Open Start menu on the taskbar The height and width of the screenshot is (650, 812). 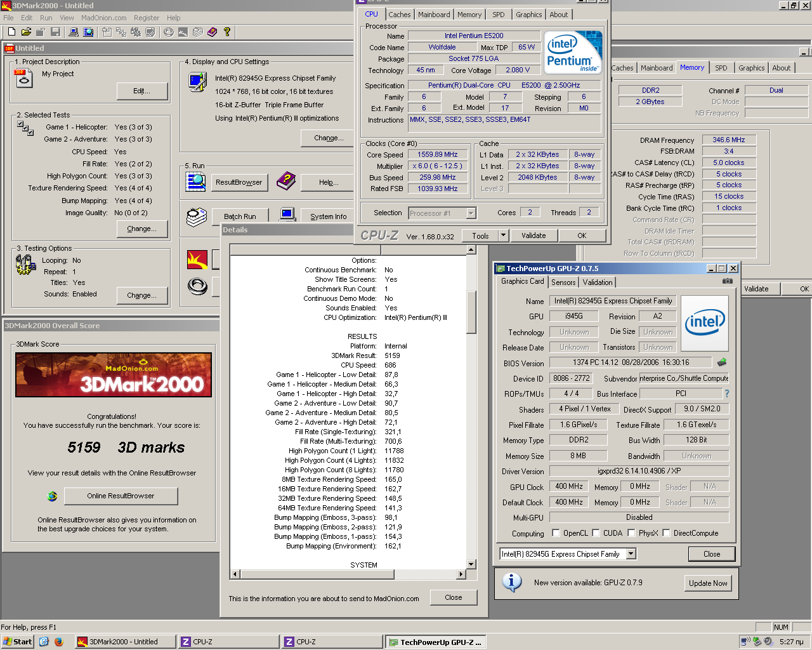pyautogui.click(x=18, y=642)
